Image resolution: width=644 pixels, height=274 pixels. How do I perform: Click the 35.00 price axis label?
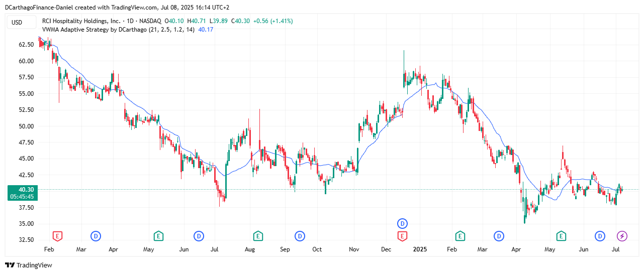tap(26, 224)
